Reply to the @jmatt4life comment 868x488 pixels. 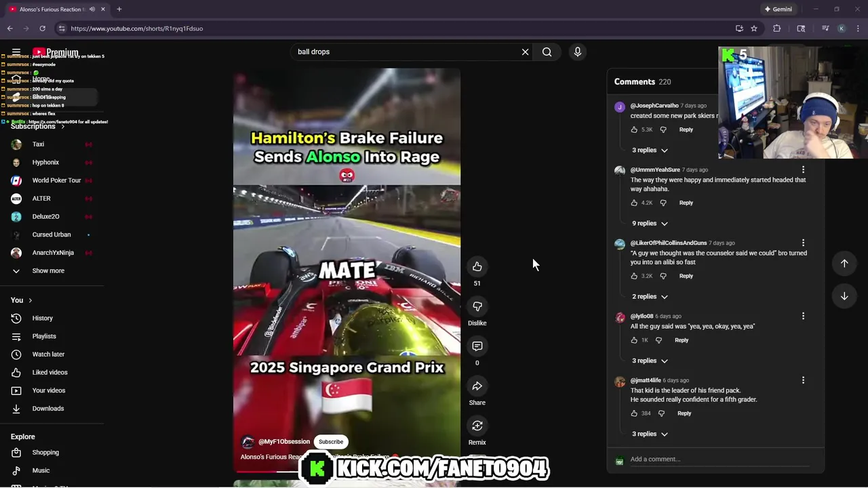point(684,413)
